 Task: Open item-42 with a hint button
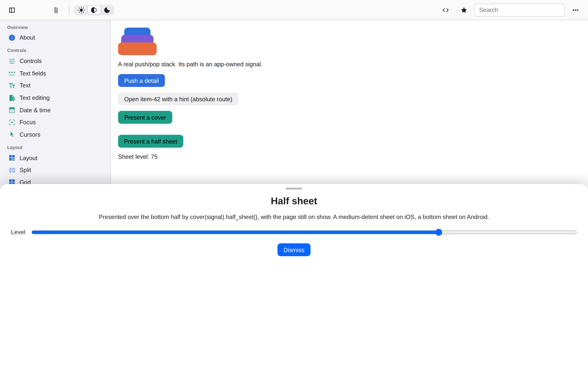coord(178,99)
